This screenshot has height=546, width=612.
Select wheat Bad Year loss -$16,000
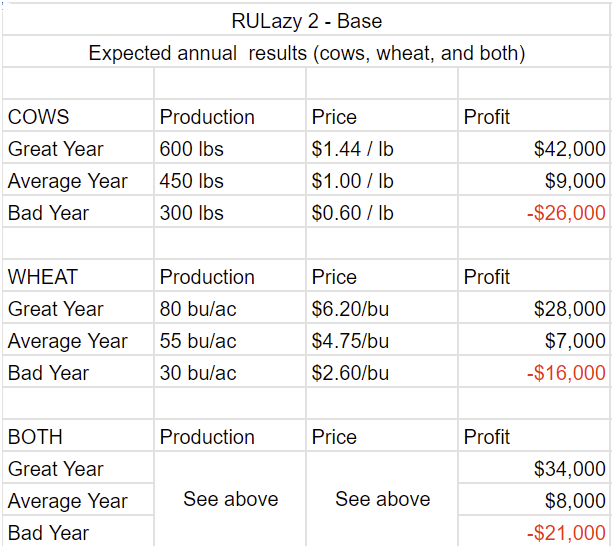pyautogui.click(x=566, y=373)
